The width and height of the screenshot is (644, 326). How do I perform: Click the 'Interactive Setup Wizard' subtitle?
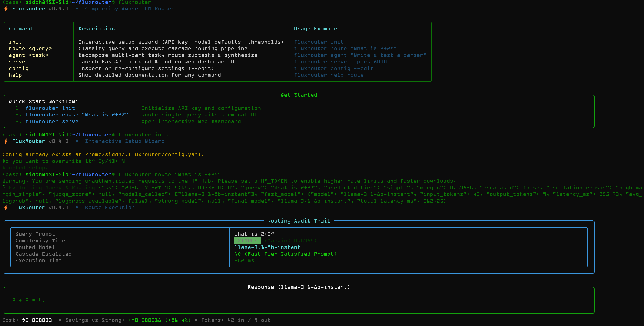click(x=125, y=141)
